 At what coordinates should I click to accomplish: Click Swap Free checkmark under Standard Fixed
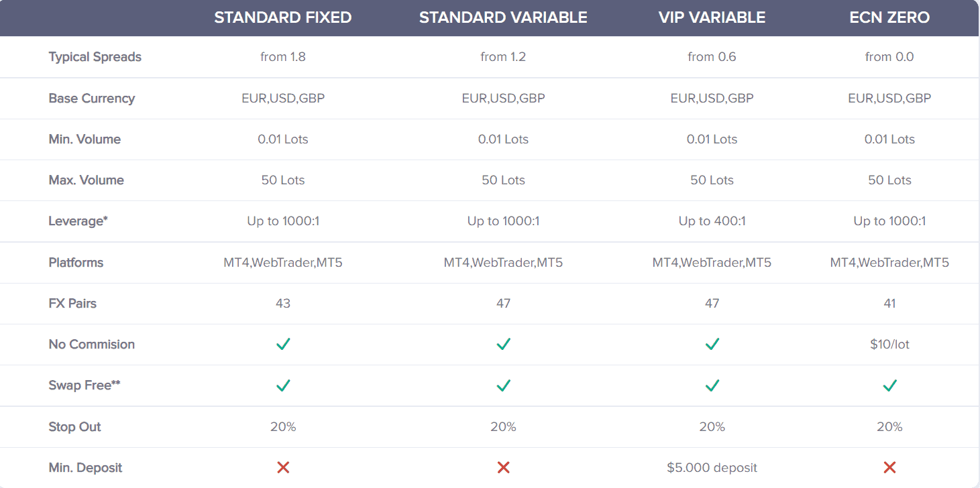coord(283,385)
